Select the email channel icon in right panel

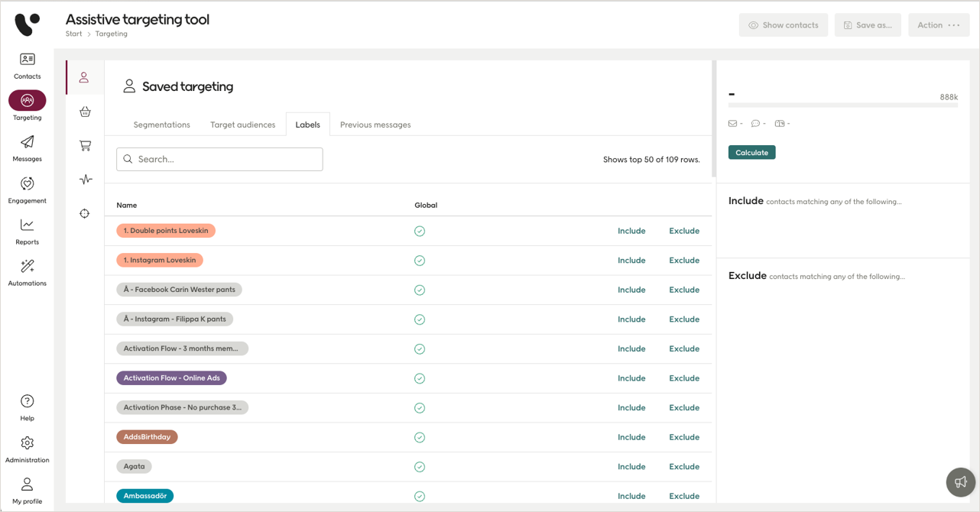click(x=732, y=123)
